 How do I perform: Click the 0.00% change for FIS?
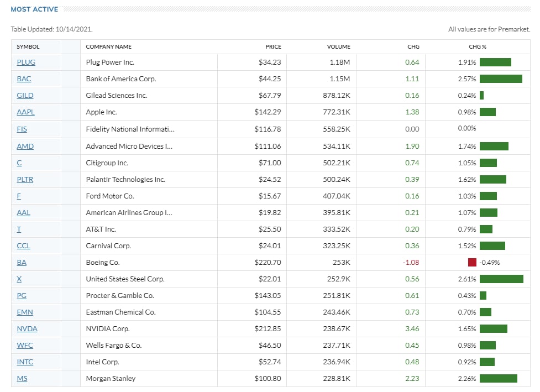tap(467, 128)
